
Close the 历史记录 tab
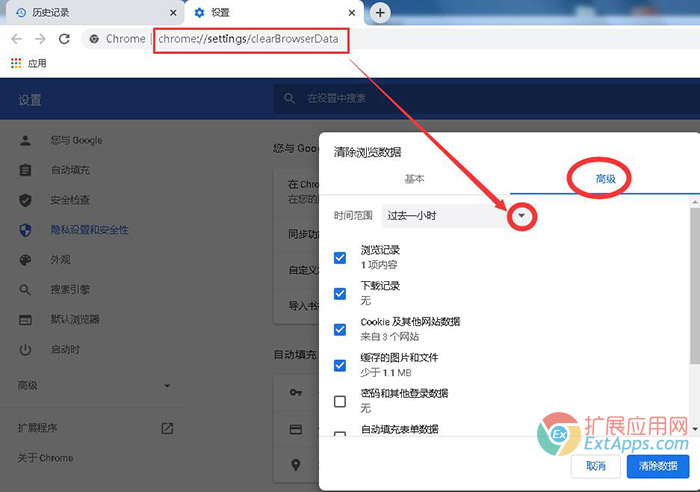(x=173, y=13)
